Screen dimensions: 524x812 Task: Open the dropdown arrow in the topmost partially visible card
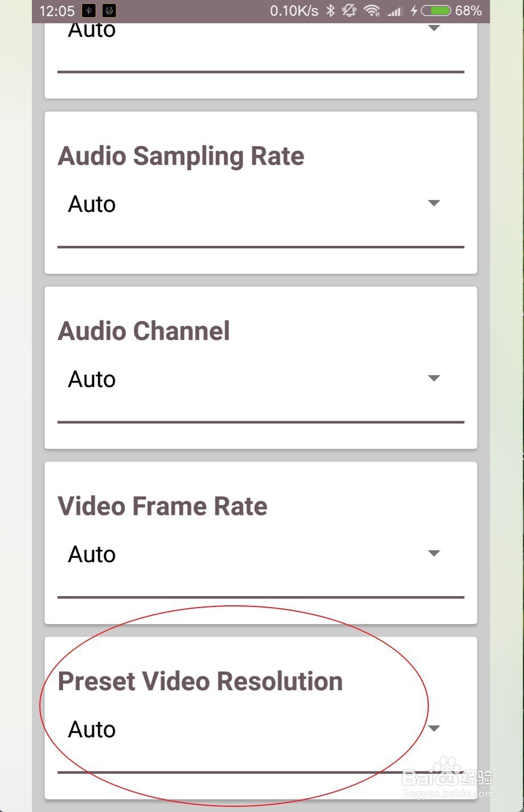pyautogui.click(x=434, y=28)
